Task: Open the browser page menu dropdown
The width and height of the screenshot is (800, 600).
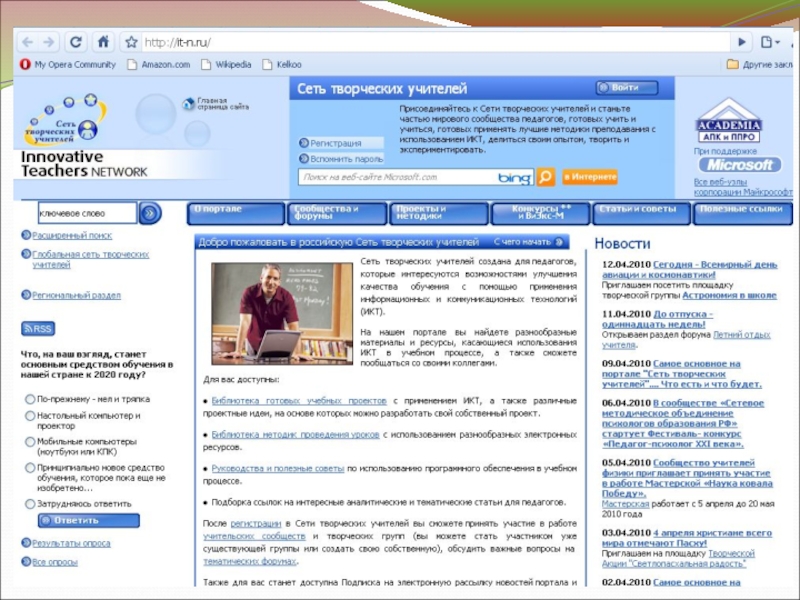Action: 768,42
